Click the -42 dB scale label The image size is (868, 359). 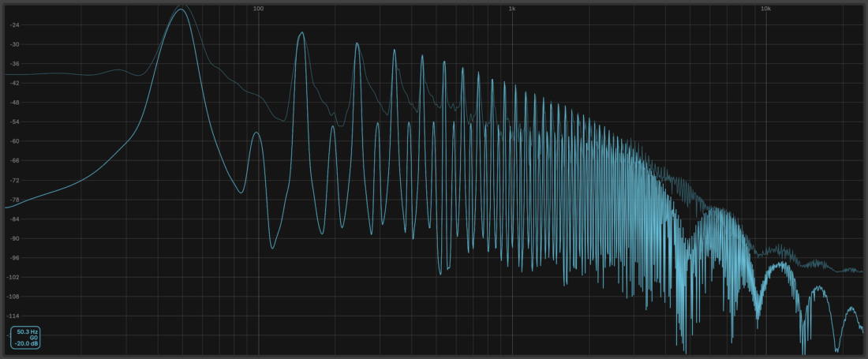tap(14, 83)
